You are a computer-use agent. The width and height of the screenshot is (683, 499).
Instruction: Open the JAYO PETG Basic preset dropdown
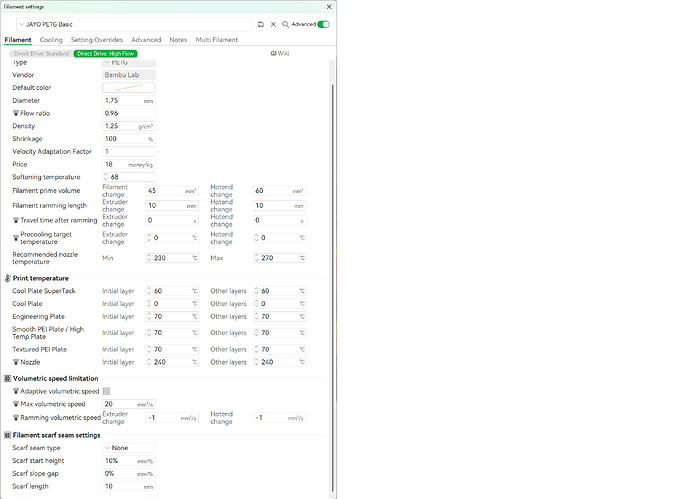point(134,24)
